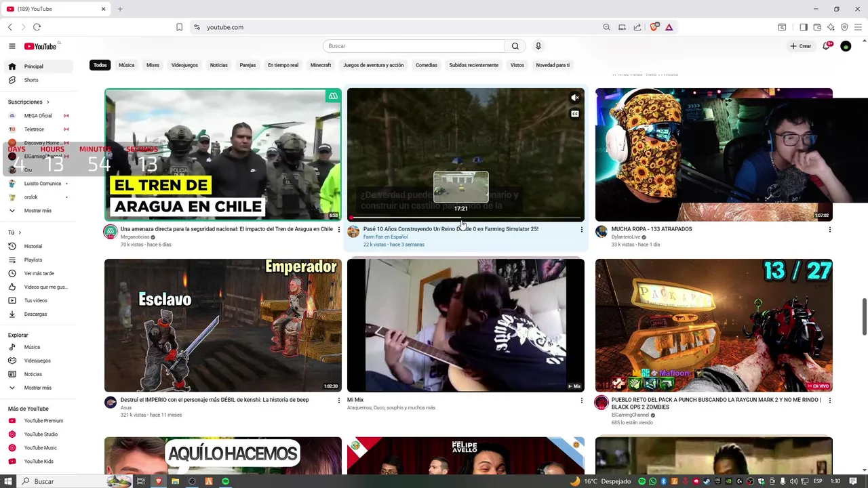Select the Minecraft filter chip
This screenshot has height=488, width=868.
[321, 65]
